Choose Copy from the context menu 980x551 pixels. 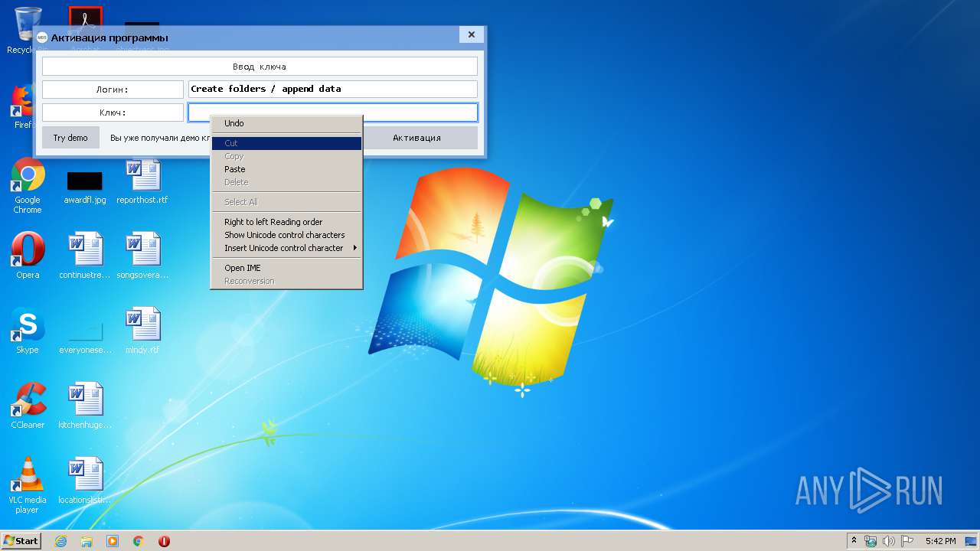click(x=286, y=156)
